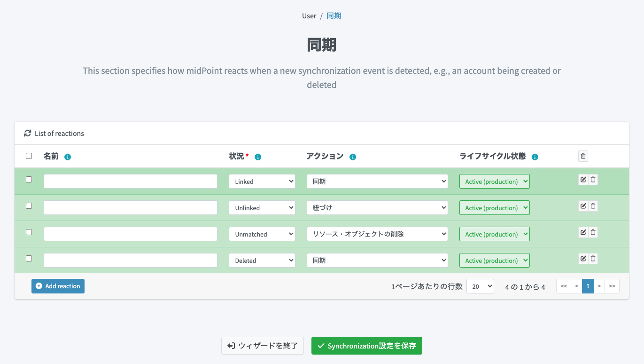Click the 名前 column header
The image size is (644, 364).
(x=51, y=157)
